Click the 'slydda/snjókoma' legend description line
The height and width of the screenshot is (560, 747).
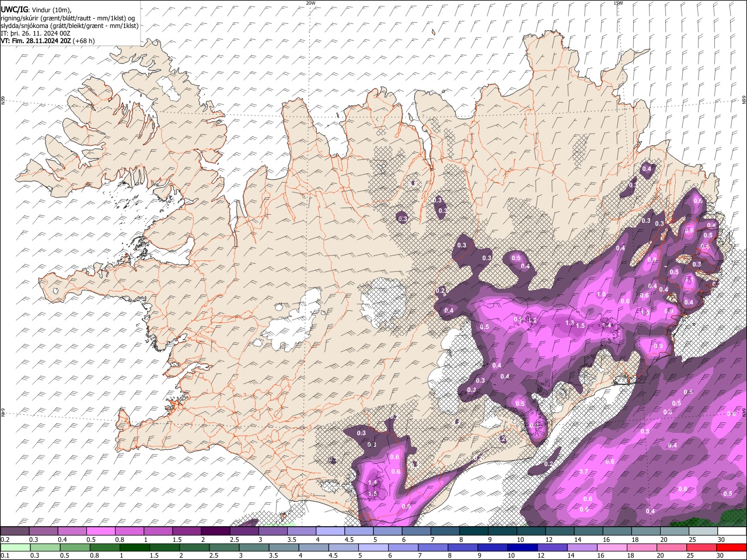tap(69, 26)
